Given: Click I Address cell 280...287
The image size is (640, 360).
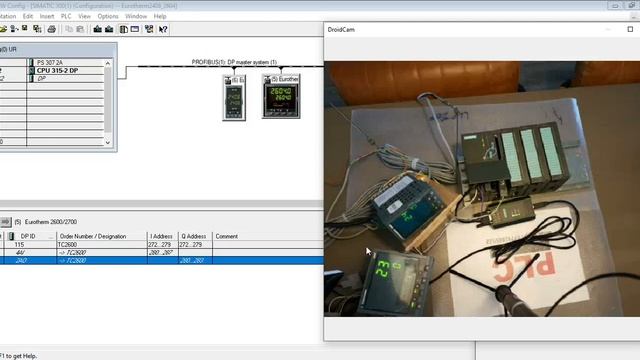Looking at the screenshot, I should pyautogui.click(x=161, y=253).
